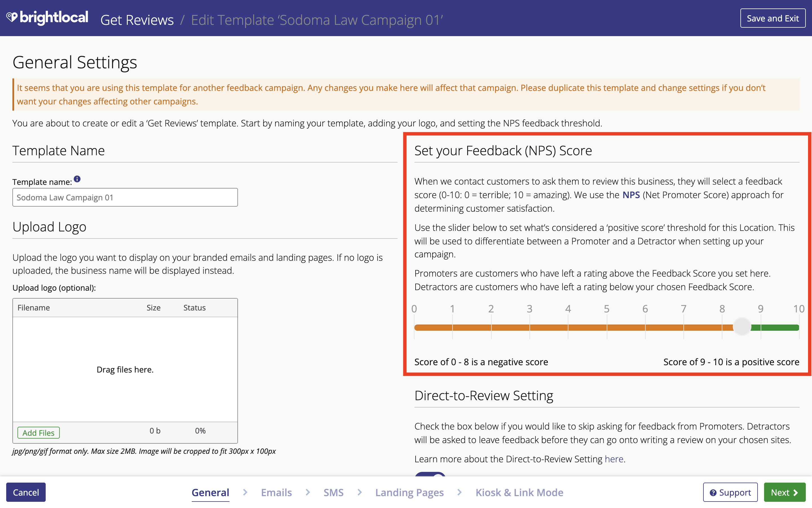Click the green segment of the NPS slider
This screenshot has height=508, width=812.
[775, 328]
